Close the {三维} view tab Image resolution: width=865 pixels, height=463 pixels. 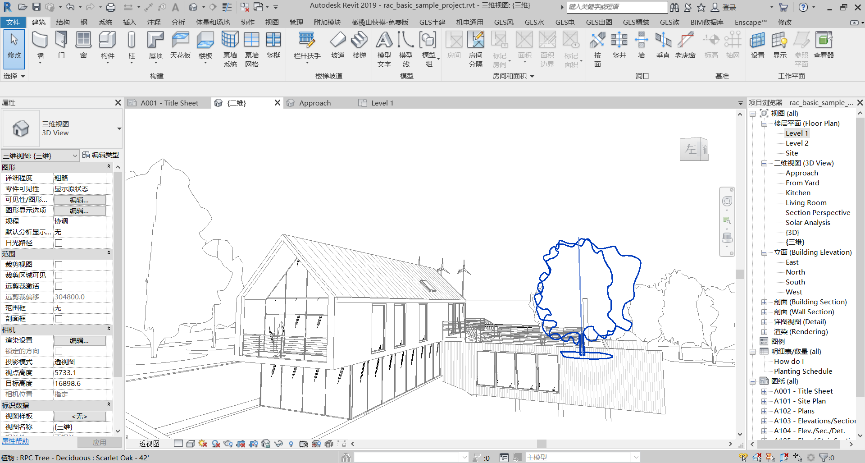point(277,103)
